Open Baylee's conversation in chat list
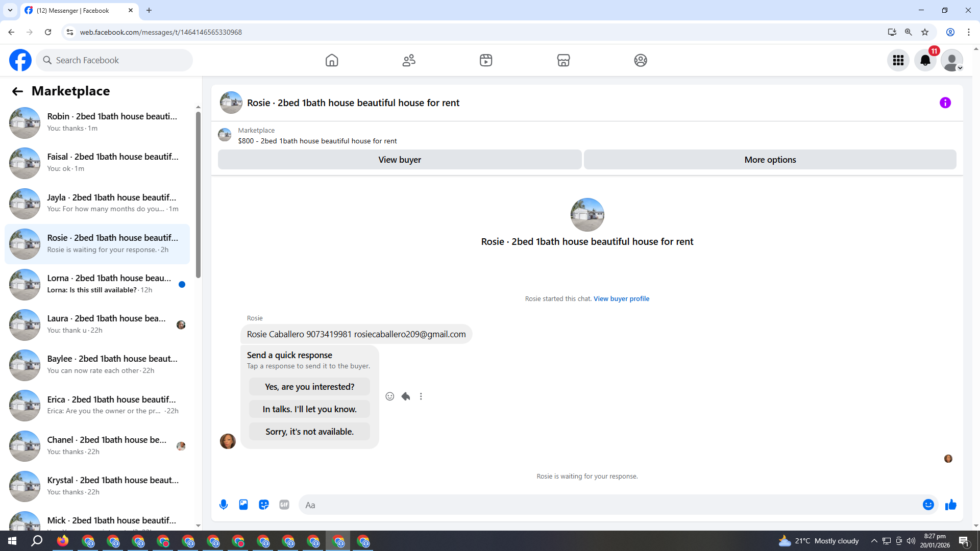 pos(97,365)
